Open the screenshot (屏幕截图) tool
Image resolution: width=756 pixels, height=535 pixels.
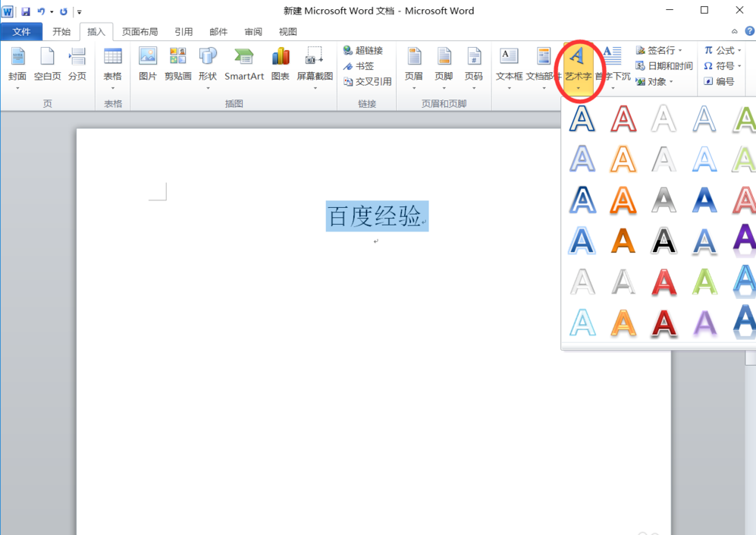(315, 68)
